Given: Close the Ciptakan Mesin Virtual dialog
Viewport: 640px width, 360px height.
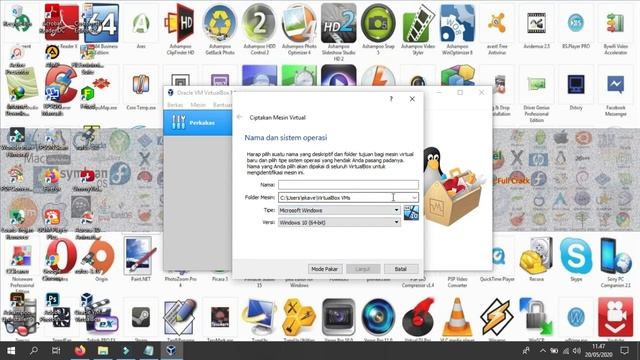Looking at the screenshot, I should 412,99.
